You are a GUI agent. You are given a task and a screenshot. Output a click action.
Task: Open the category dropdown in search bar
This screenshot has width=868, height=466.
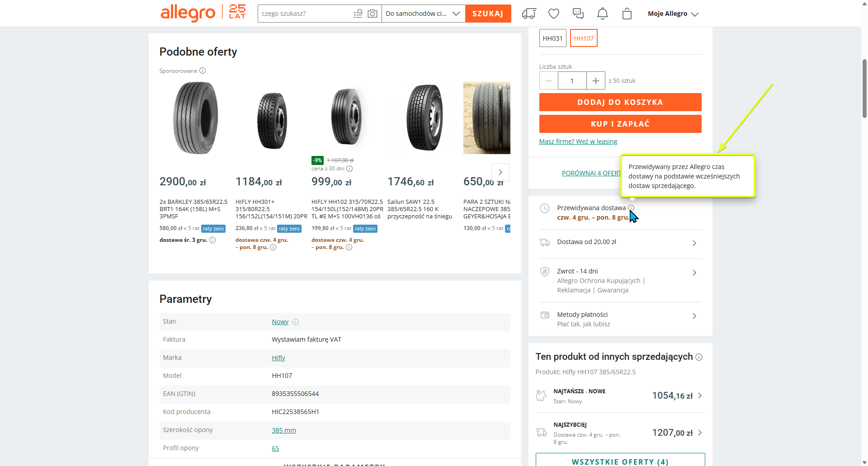pyautogui.click(x=423, y=14)
